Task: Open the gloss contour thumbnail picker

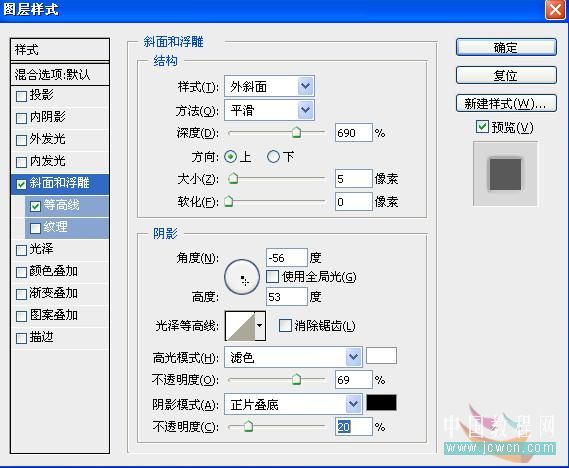Action: 241,325
